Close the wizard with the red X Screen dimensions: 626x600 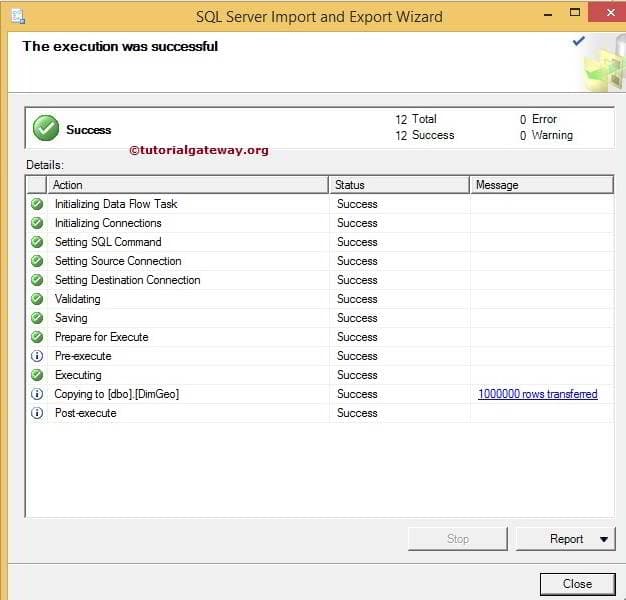click(608, 12)
